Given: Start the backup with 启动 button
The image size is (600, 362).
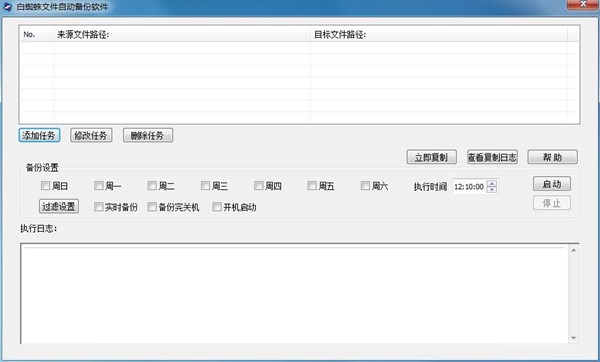Looking at the screenshot, I should point(552,184).
